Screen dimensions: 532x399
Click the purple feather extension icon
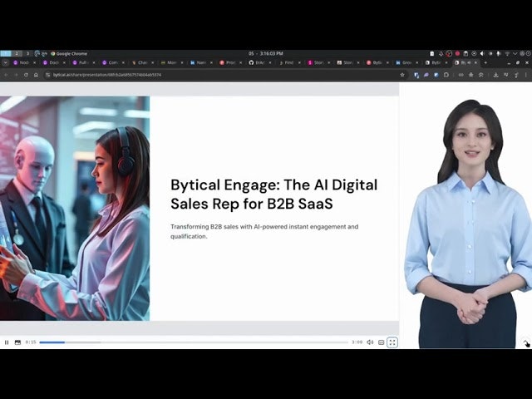coord(426,75)
